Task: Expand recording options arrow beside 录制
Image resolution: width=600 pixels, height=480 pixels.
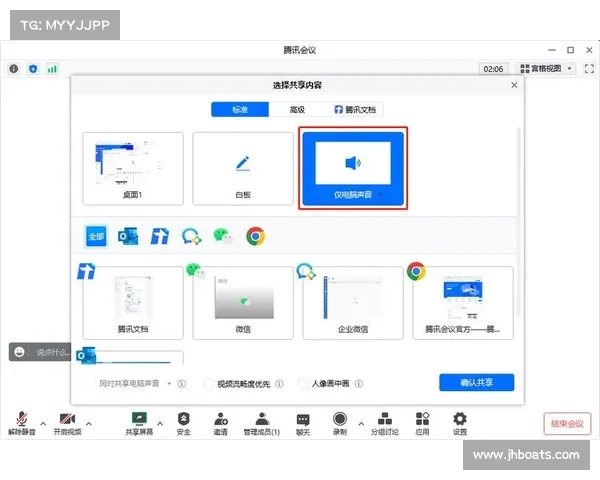Action: point(361,424)
